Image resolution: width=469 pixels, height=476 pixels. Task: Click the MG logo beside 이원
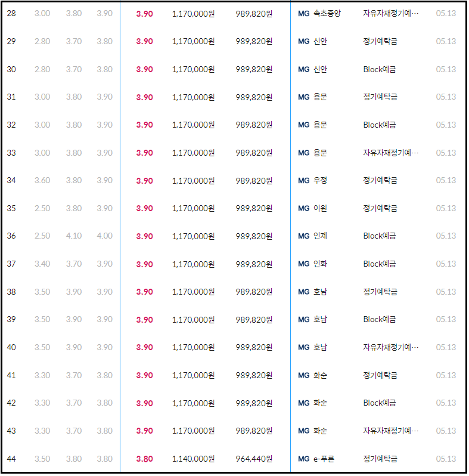304,208
